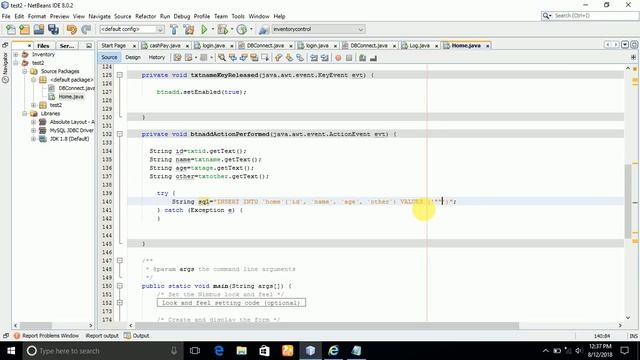The width and height of the screenshot is (640, 360).
Task: Start Macro Recording red circle button
Action: pos(338,58)
